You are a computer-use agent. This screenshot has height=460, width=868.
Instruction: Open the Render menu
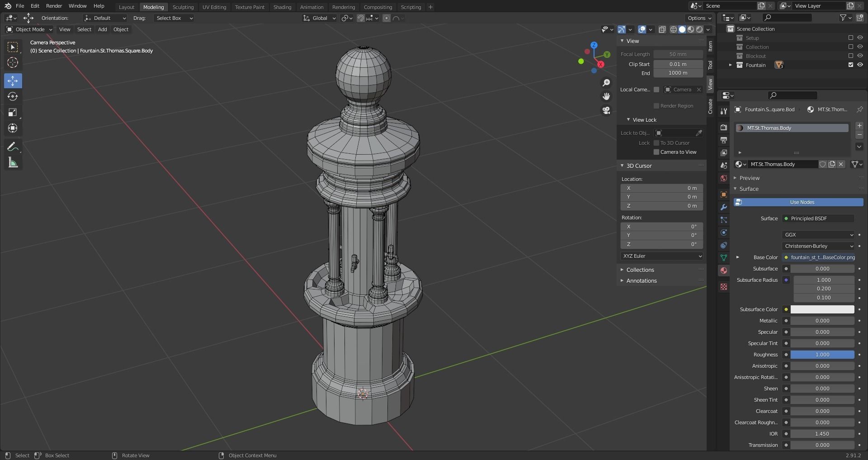(x=54, y=6)
